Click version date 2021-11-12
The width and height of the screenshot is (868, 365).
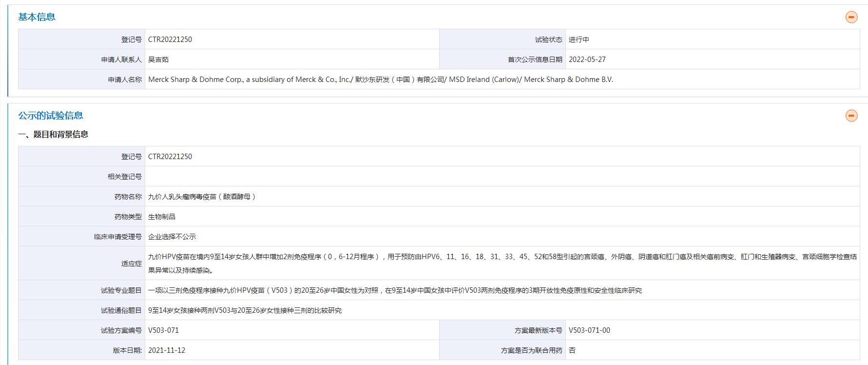coord(167,350)
